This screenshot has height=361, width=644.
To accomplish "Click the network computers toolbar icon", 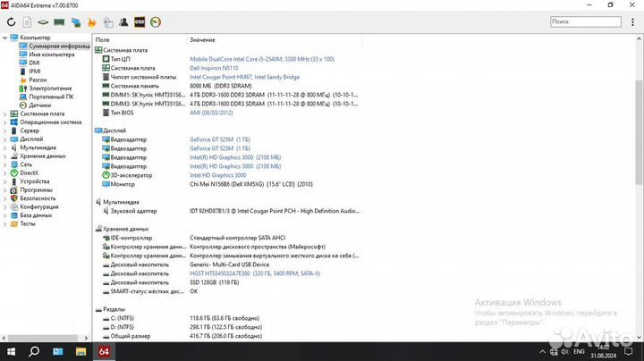I will coord(76,22).
